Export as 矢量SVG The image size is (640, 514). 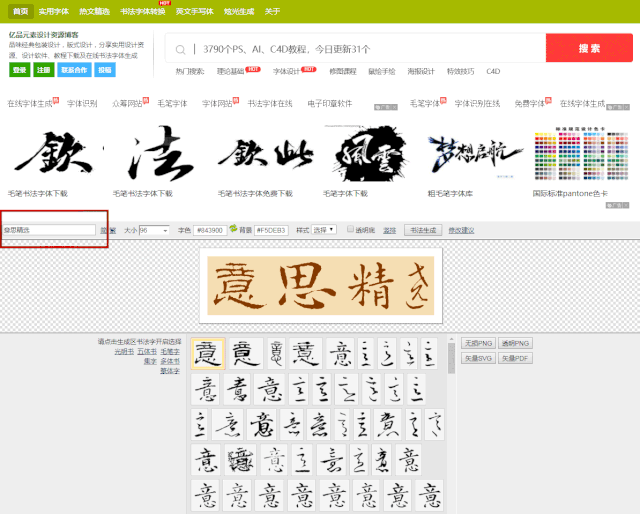(x=477, y=358)
